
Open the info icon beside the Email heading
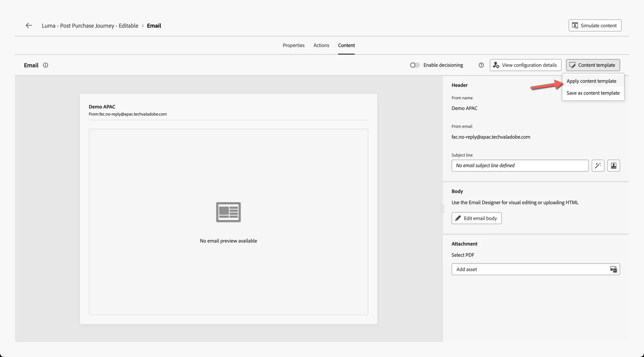(x=45, y=65)
